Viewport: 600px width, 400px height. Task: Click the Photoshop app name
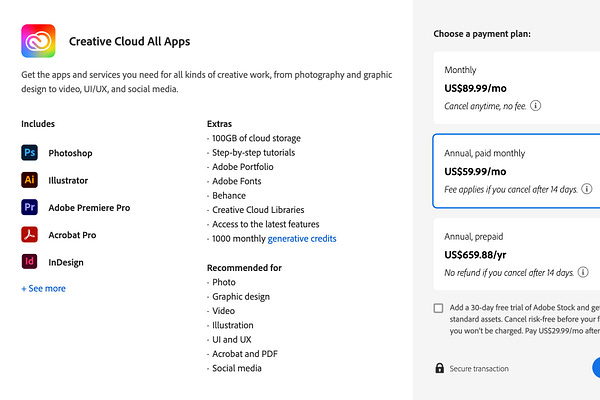[x=70, y=153]
